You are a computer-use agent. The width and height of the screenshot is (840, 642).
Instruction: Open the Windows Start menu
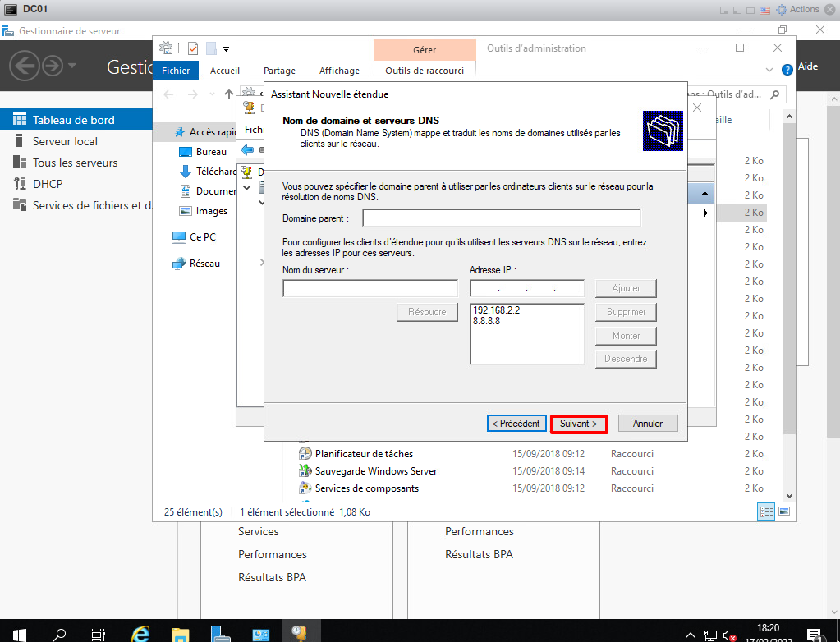click(20, 634)
